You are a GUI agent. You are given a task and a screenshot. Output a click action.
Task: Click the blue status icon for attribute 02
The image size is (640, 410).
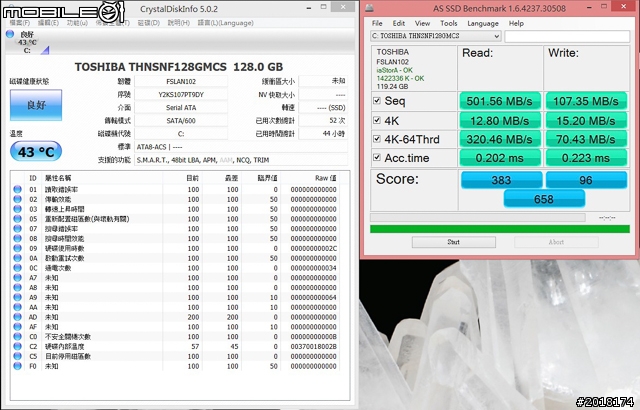pyautogui.click(x=17, y=199)
